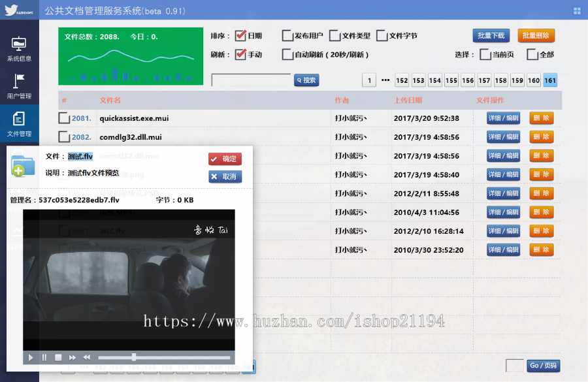Delete the 2010/3/30 23:52:20 row
Image resolution: width=588 pixels, height=382 pixels.
(542, 249)
